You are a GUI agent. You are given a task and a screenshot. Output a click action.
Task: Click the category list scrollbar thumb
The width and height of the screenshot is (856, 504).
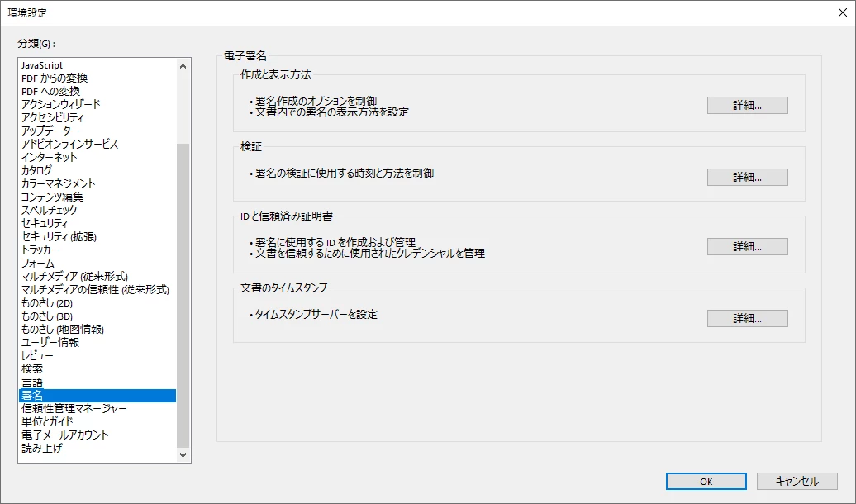pyautogui.click(x=183, y=295)
